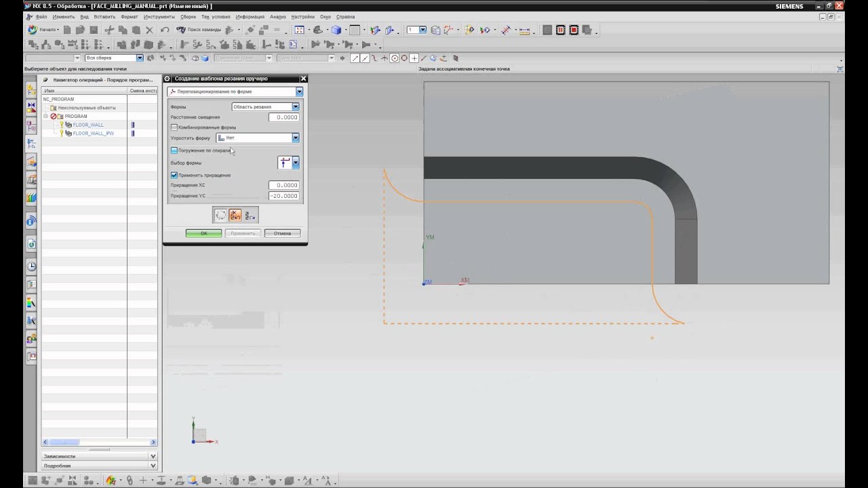Click the orange highlighted move icon in dialog
The width and height of the screenshot is (868, 488).
[235, 216]
